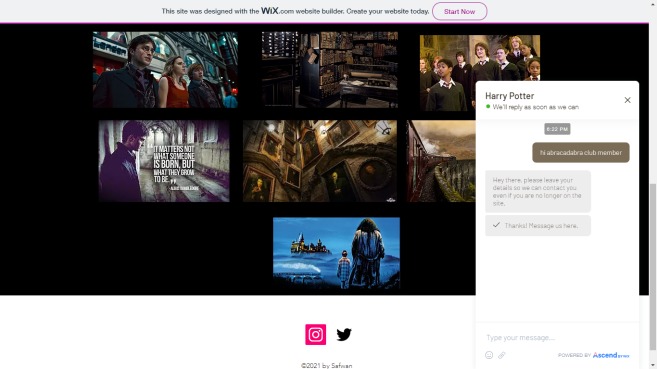
Task: Close the Harry Potter chat window
Action: pos(627,100)
